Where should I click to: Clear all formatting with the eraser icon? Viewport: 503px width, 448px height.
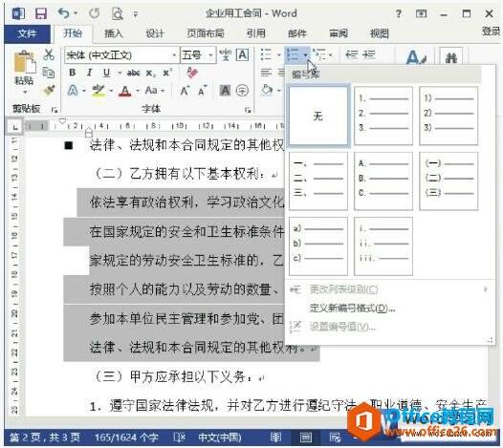[x=192, y=73]
